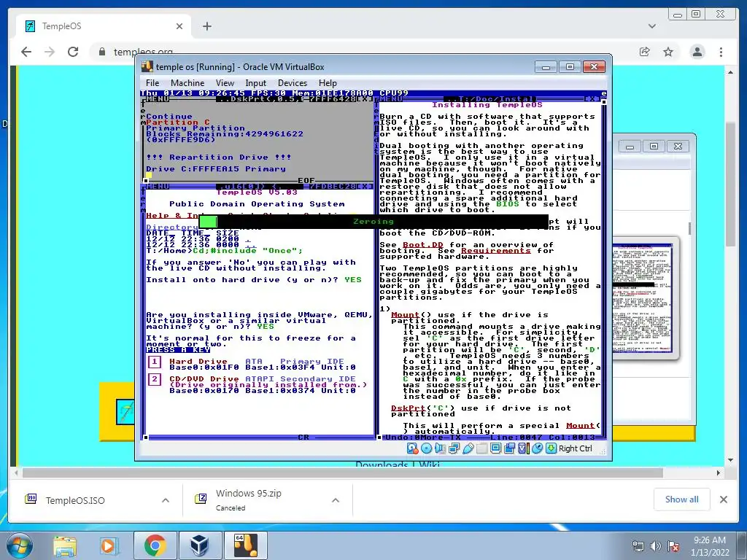Open the Chrome profile avatar
Image resolution: width=747 pixels, height=560 pixels.
pos(697,52)
